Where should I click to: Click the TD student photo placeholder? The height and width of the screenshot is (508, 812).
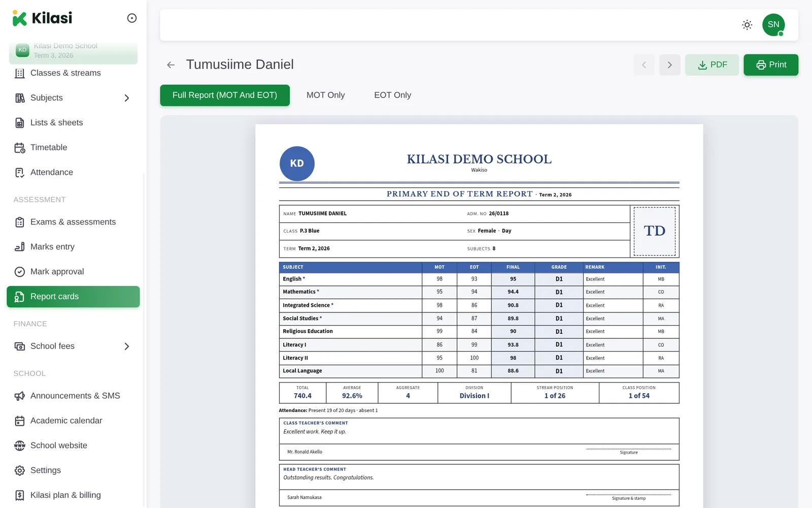[655, 231]
